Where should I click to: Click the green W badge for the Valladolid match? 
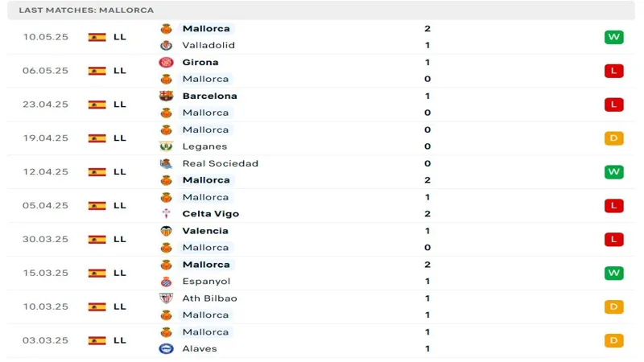tap(614, 37)
